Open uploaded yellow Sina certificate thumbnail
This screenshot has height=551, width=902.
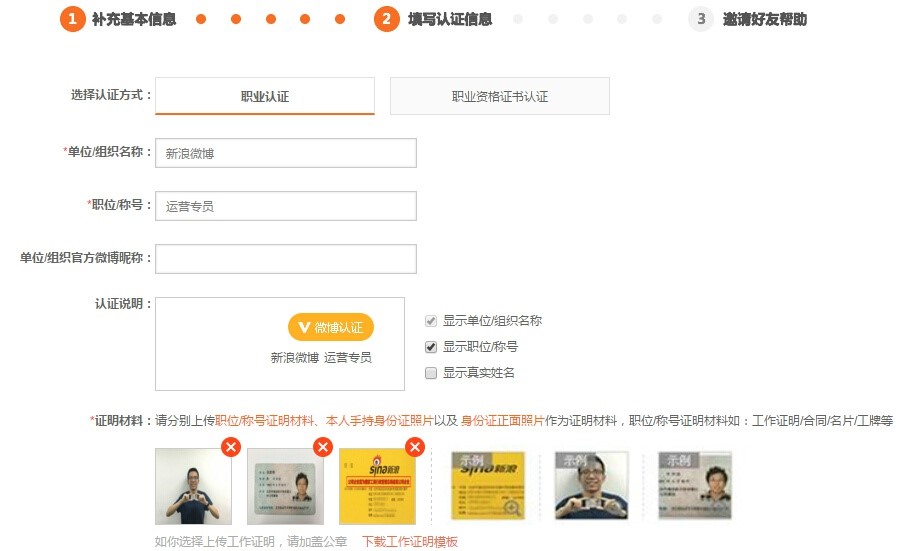click(x=377, y=487)
